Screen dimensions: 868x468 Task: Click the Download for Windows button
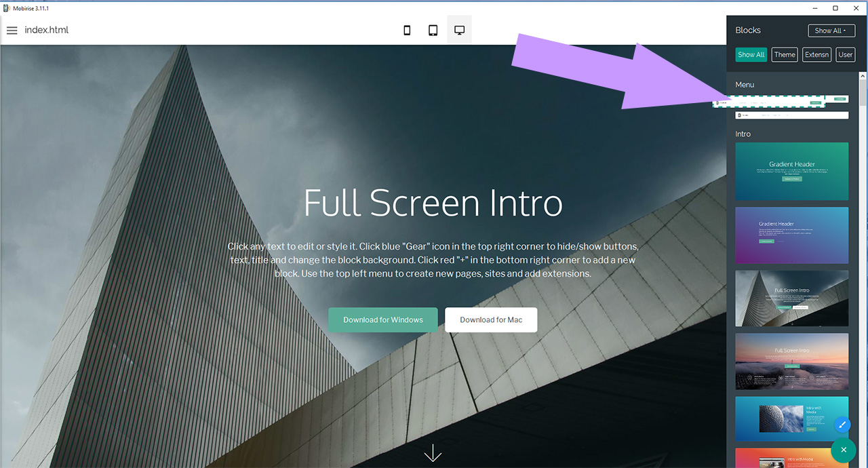point(382,319)
